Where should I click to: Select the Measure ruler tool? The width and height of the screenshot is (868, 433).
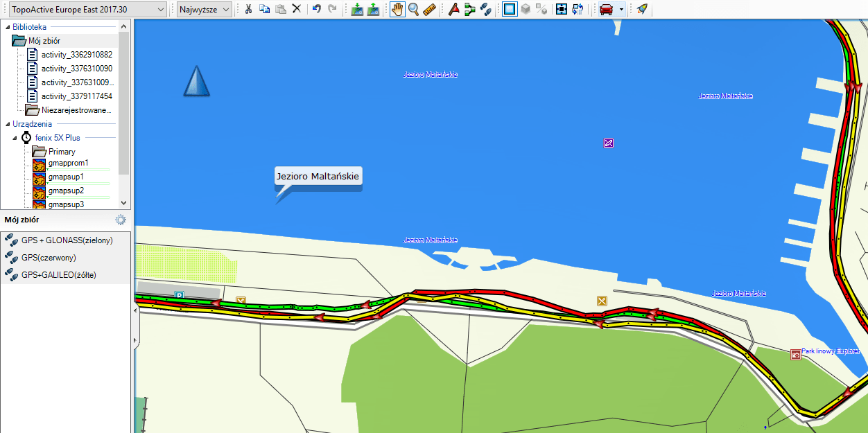pyautogui.click(x=430, y=9)
